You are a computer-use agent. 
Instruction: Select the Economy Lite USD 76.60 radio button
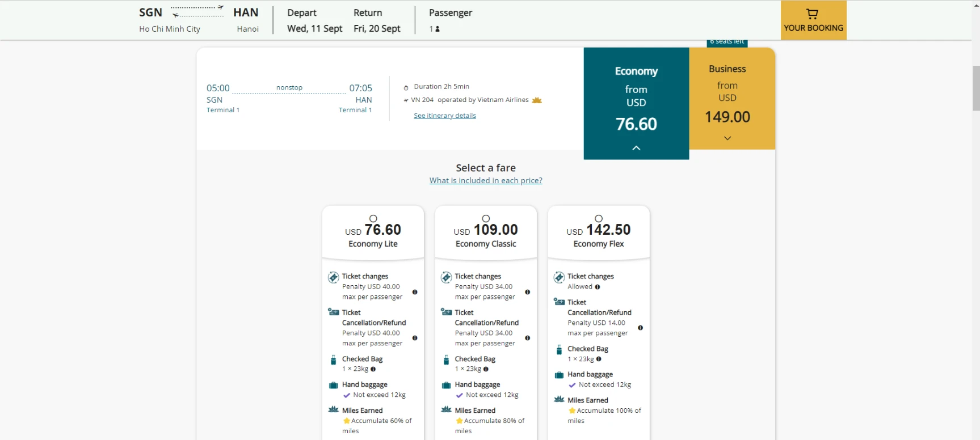373,218
